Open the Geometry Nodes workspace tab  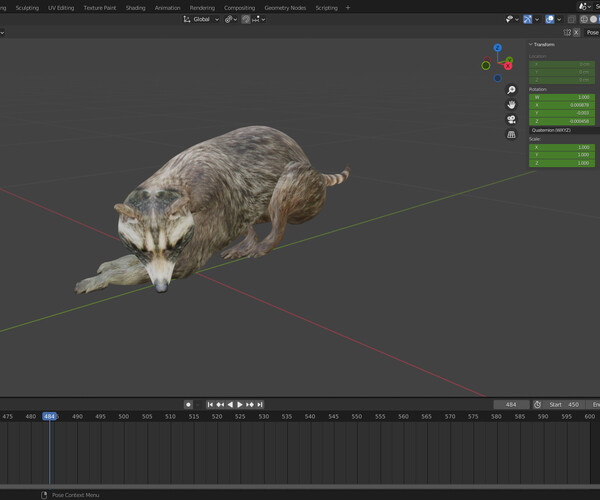285,8
